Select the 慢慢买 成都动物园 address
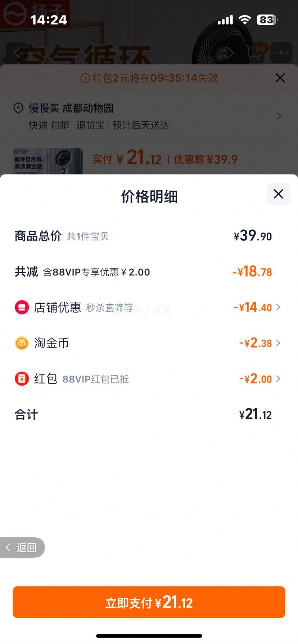 pos(71,108)
